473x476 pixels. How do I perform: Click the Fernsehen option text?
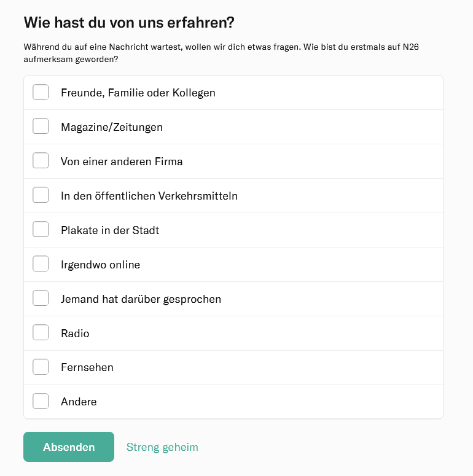point(87,368)
